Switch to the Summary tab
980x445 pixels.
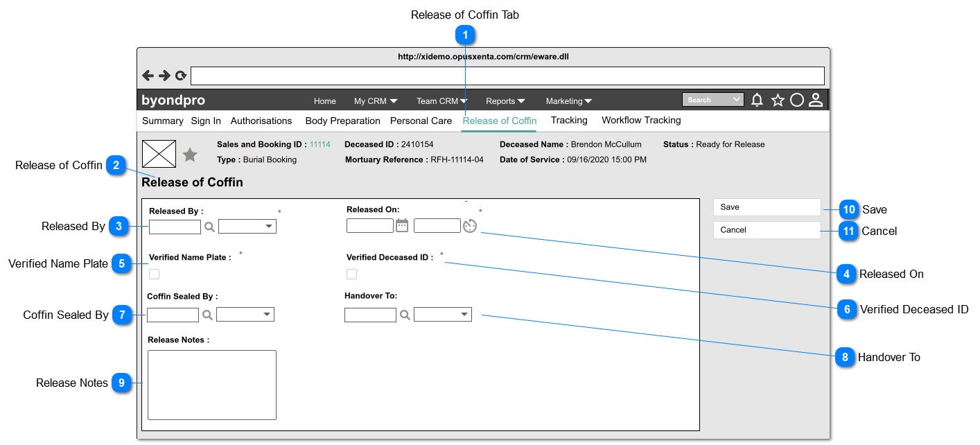click(x=163, y=121)
